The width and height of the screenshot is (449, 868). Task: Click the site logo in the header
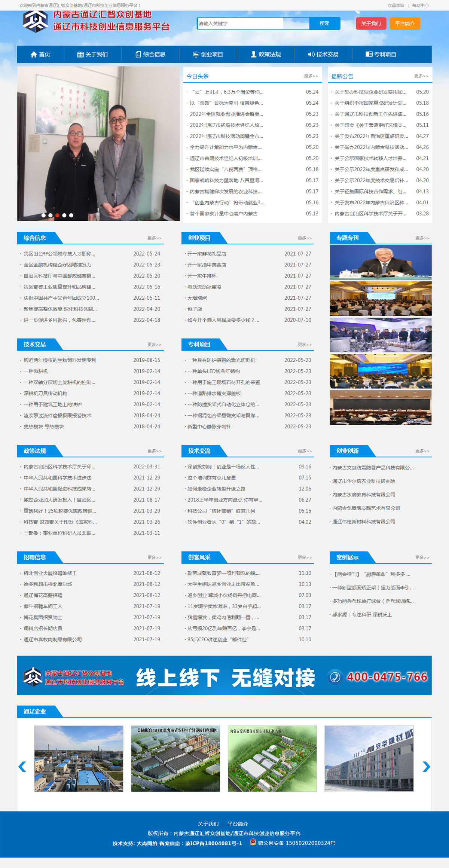[36, 21]
